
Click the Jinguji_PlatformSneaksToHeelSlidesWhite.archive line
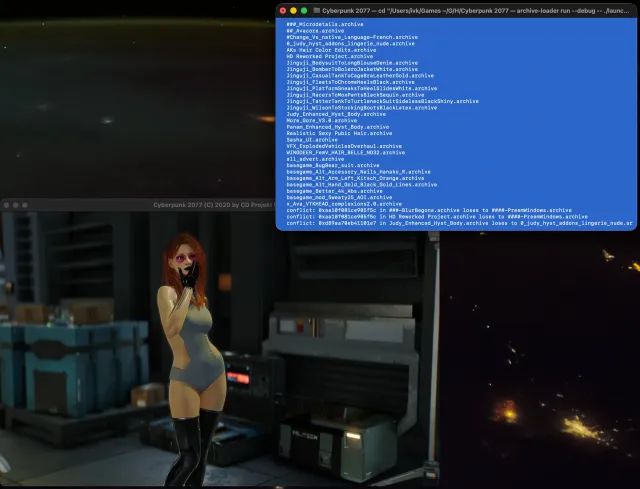tap(362, 89)
